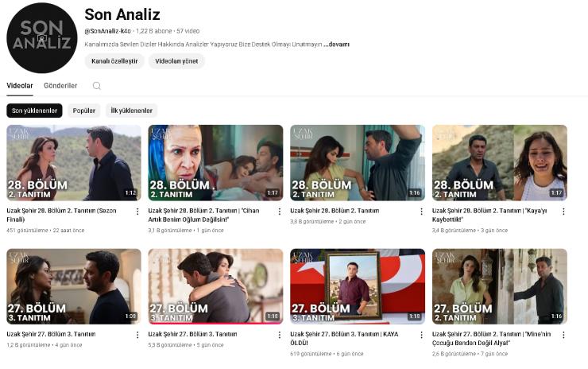This screenshot has height=369, width=588.
Task: Click '1,22 B abone' subscriber count
Action: point(154,31)
